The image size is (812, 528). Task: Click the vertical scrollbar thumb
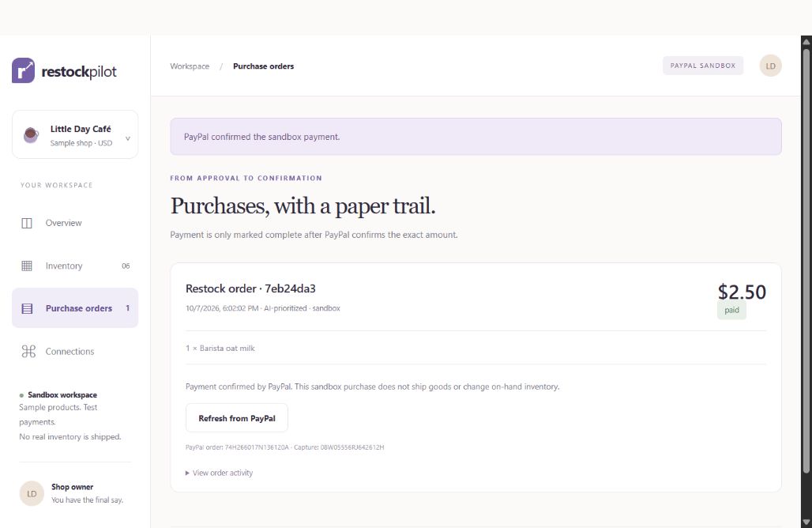pos(806,259)
